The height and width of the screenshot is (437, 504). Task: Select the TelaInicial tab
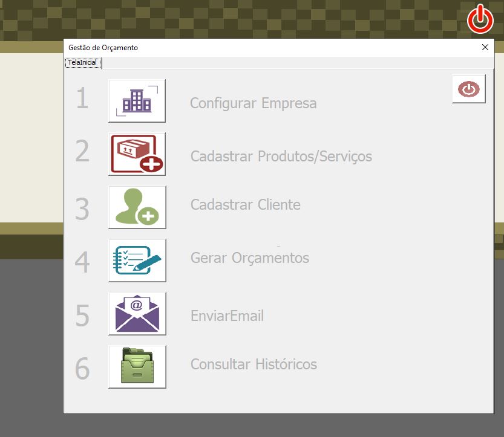click(x=83, y=63)
